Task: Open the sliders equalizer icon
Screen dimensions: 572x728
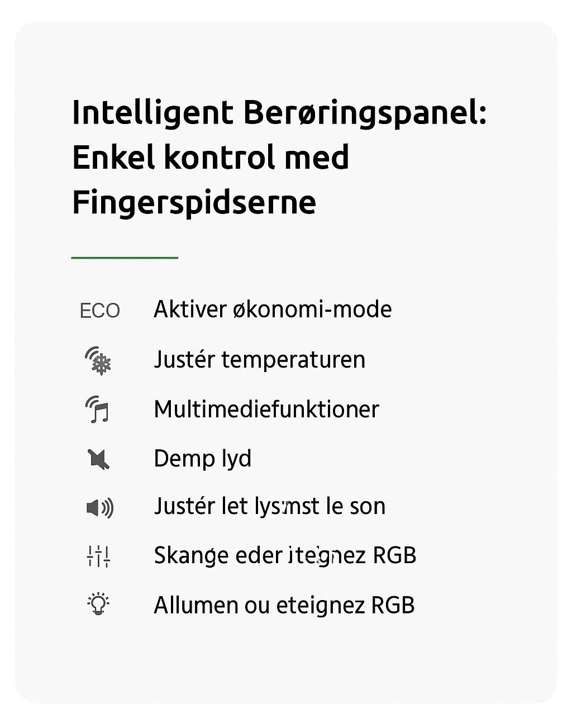Action: click(98, 556)
